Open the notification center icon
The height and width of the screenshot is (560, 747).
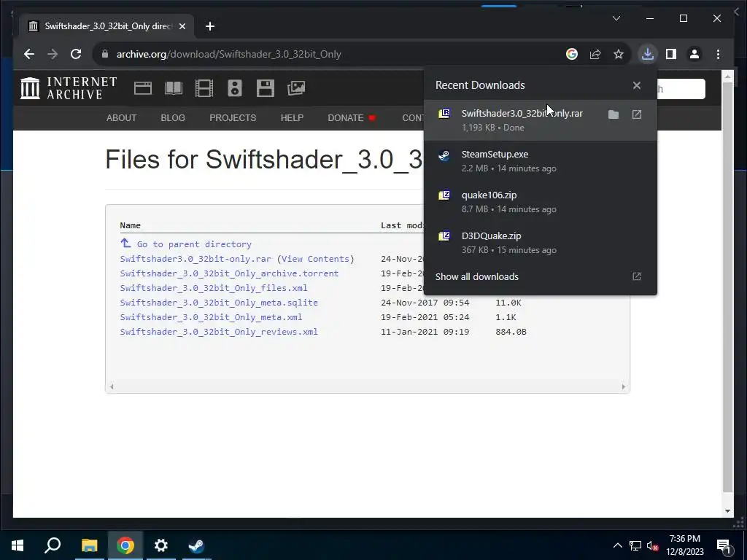point(724,545)
